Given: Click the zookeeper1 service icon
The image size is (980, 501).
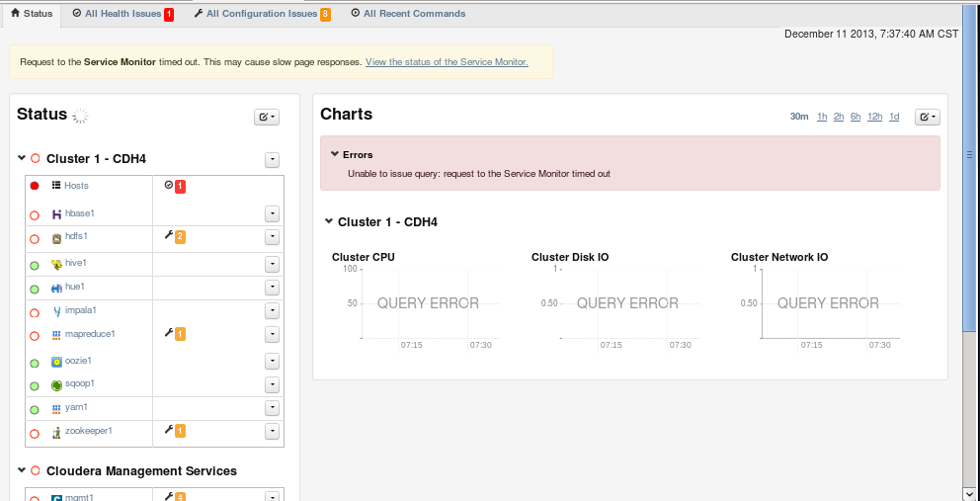Looking at the screenshot, I should point(56,432).
